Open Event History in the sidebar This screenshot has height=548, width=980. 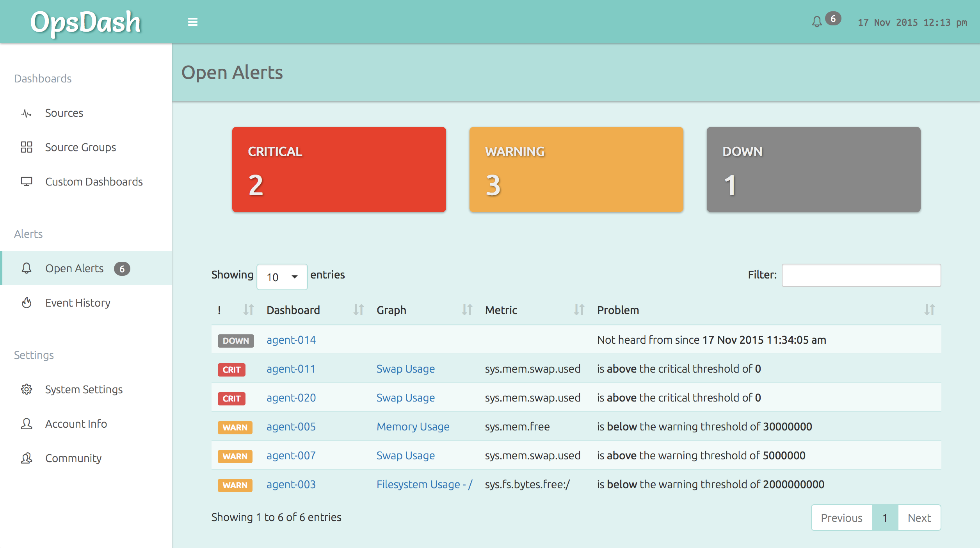click(x=86, y=303)
